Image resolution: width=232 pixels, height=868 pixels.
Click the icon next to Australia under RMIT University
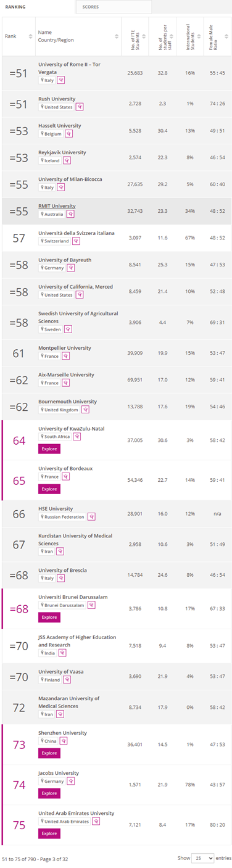[x=70, y=214]
